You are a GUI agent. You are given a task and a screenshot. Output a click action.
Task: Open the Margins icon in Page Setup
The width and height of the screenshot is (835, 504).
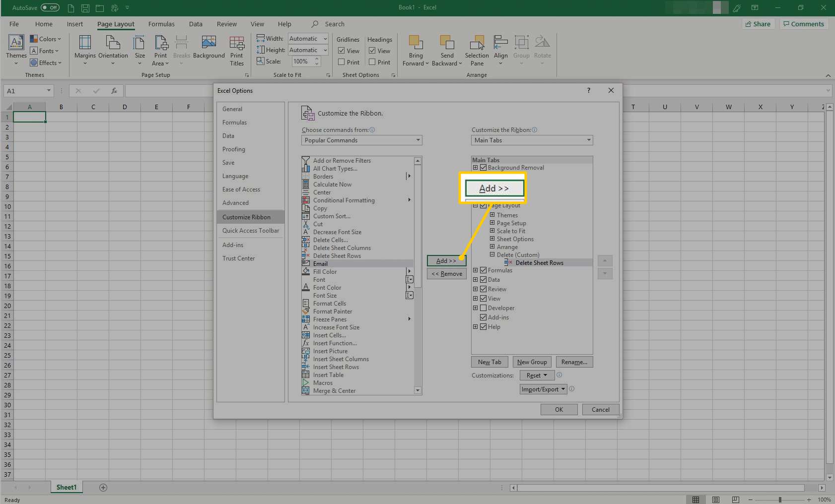tap(85, 43)
